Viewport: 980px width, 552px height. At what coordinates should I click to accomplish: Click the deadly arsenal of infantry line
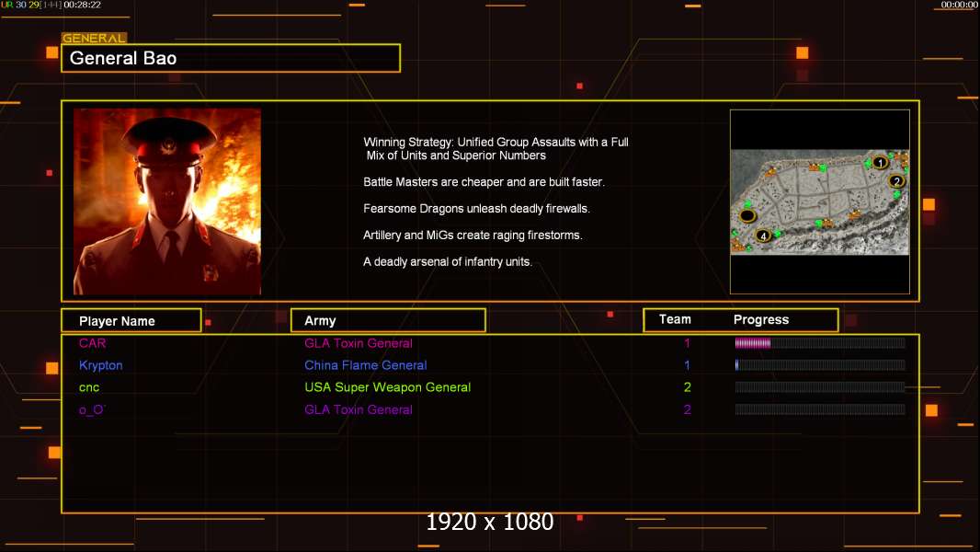click(x=448, y=262)
